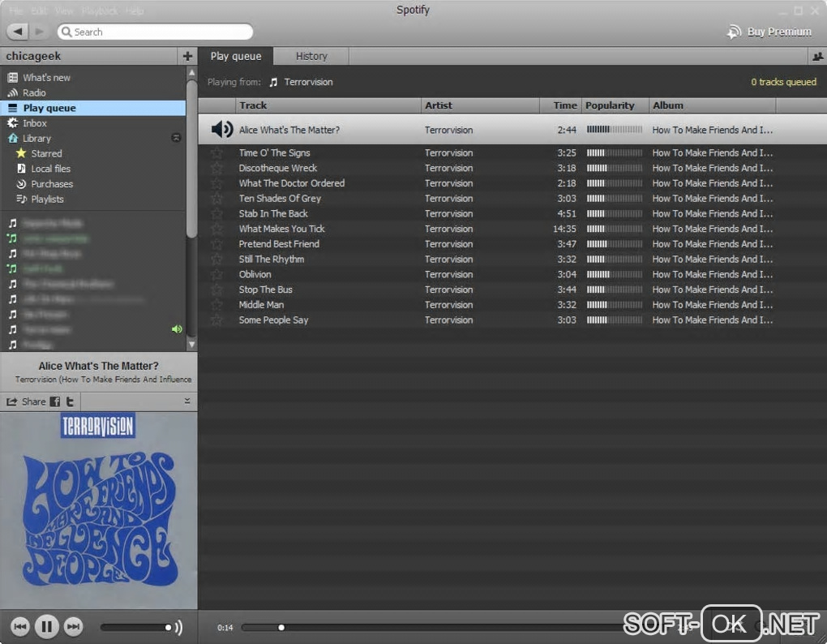Open Starred tracks in the sidebar
The height and width of the screenshot is (644, 827).
[x=46, y=153]
